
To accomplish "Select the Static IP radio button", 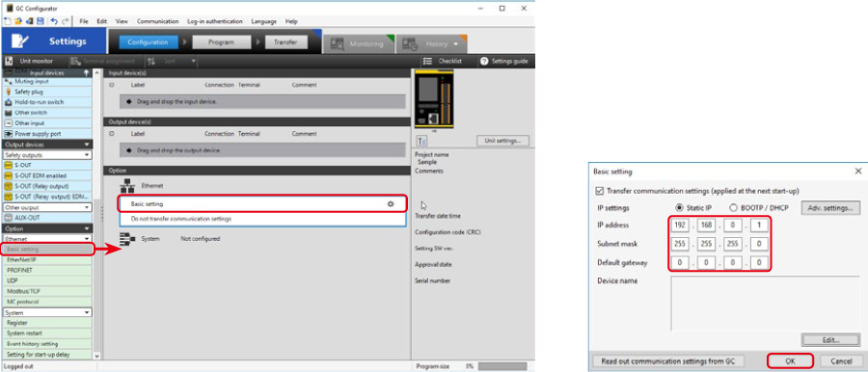I will coord(680,208).
